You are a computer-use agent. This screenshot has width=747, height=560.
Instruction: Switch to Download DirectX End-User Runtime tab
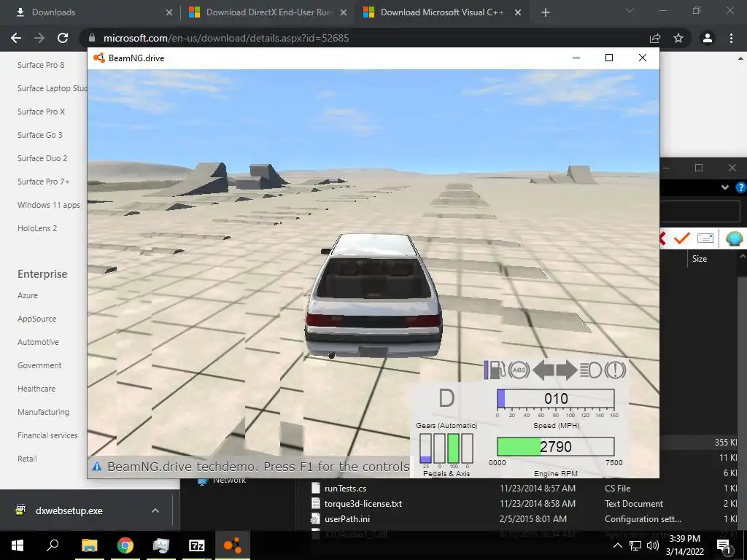(x=268, y=12)
